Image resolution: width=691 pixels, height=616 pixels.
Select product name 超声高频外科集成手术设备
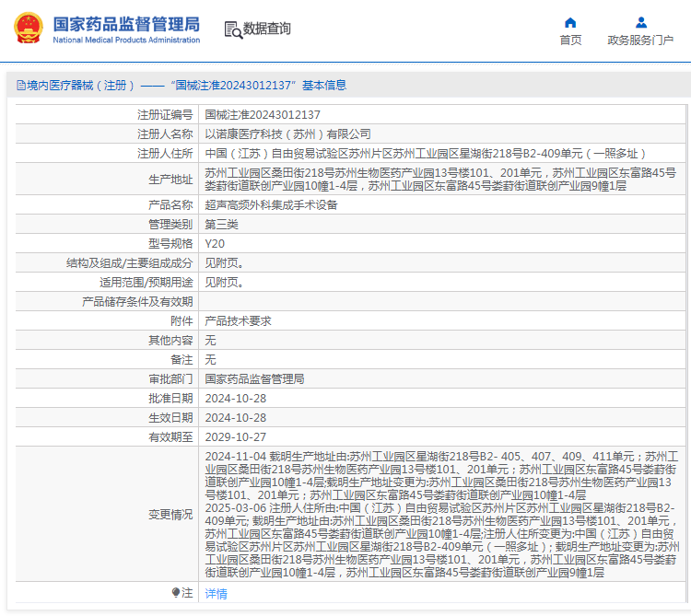271,205
